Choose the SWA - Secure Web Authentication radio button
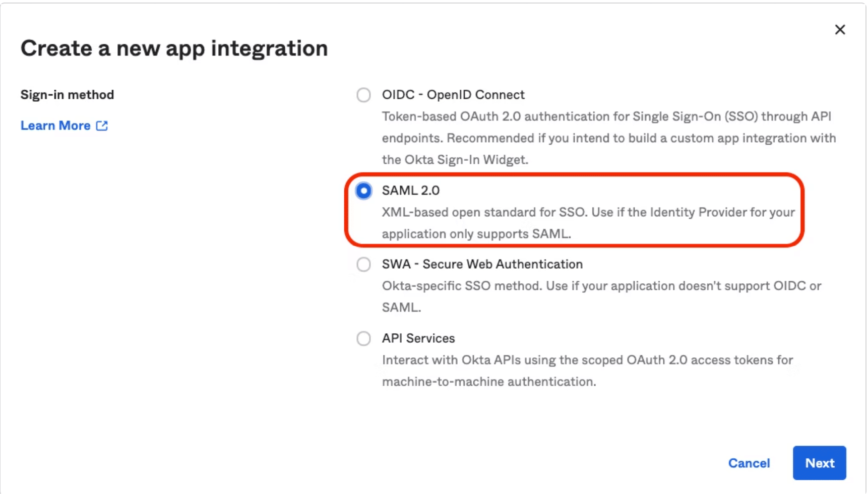Viewport: 868px width, 494px height. click(363, 264)
